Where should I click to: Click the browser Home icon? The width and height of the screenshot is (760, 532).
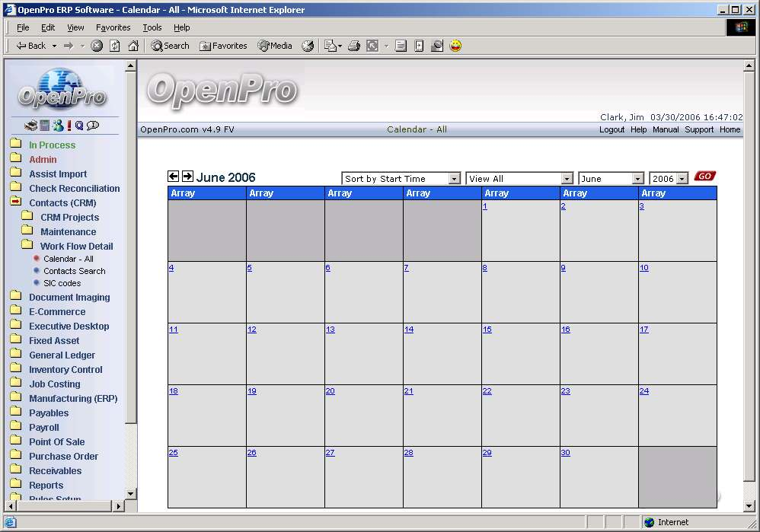point(133,46)
